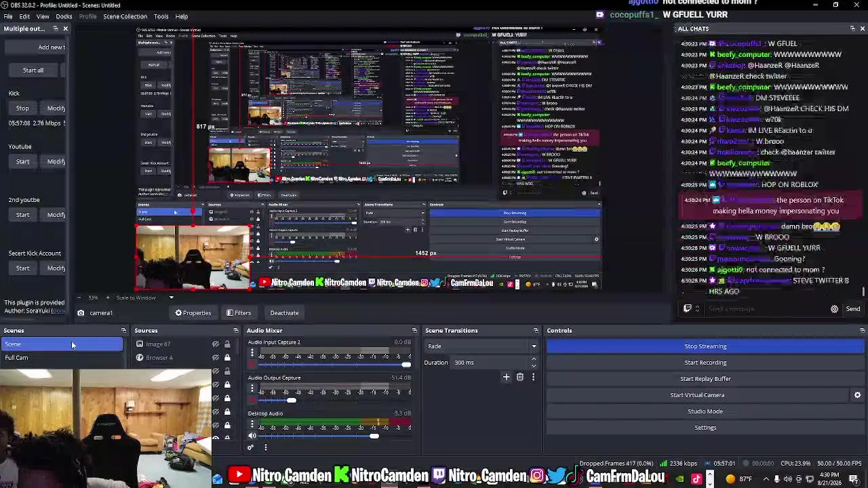Click Start Recording button
This screenshot has height=488, width=868.
pyautogui.click(x=705, y=363)
